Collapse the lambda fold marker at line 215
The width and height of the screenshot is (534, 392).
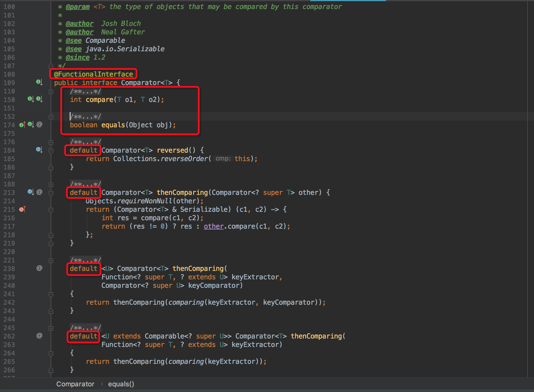coord(51,210)
